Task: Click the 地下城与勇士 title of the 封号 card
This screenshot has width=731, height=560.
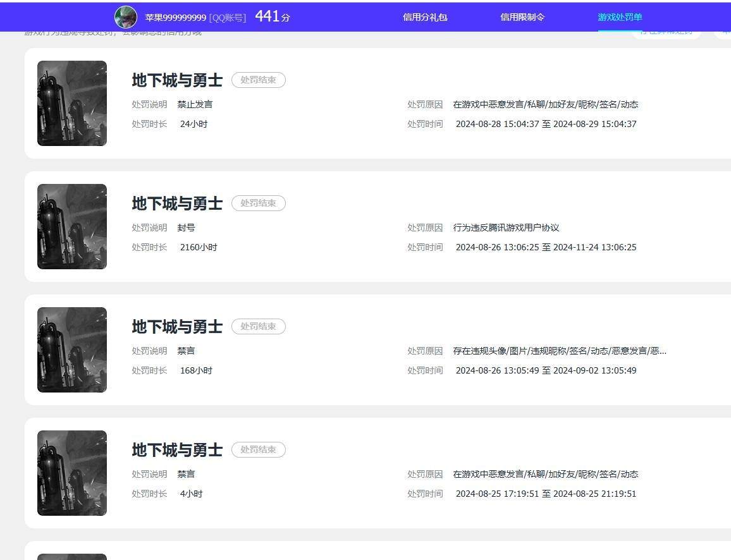Action: [x=177, y=204]
